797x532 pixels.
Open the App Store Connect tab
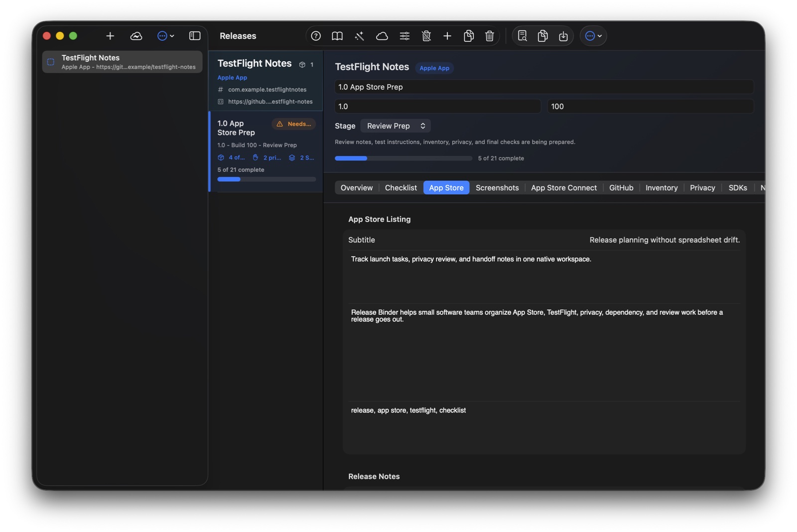564,188
